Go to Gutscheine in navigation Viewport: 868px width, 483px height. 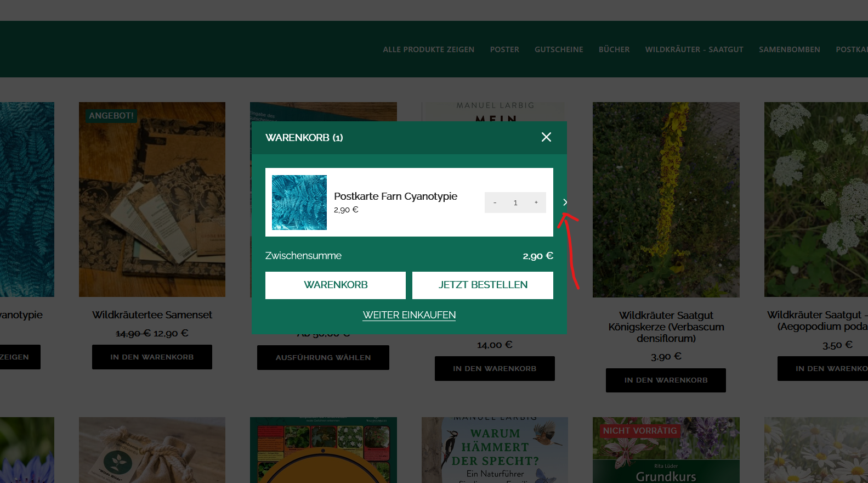point(559,49)
